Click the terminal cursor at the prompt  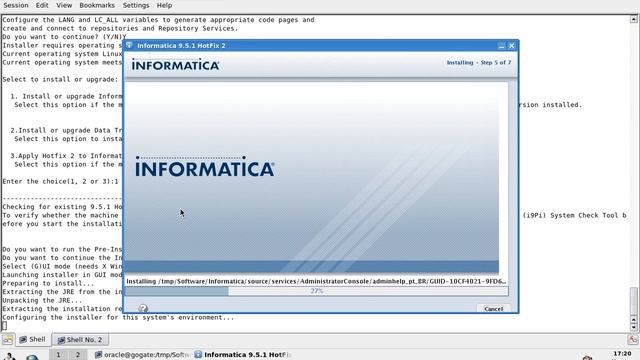[4, 326]
